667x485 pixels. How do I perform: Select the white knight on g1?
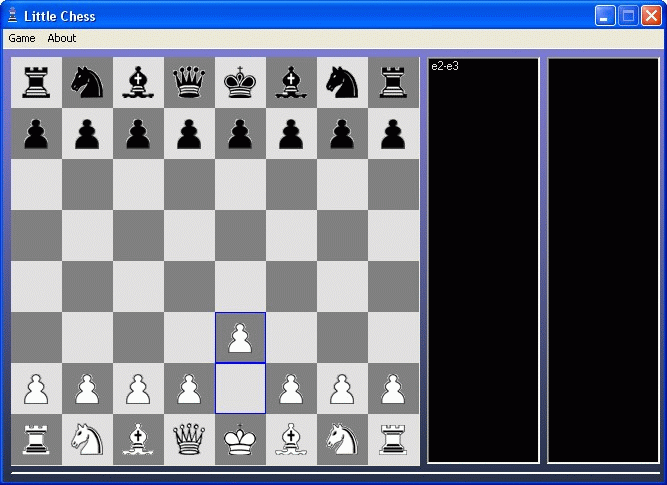[342, 440]
